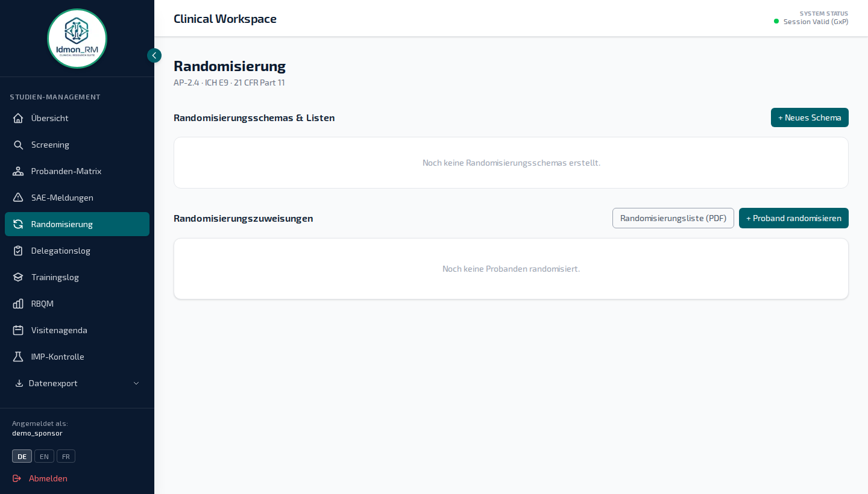Click the Randomisierung page heading
Image resolution: width=868 pixels, height=494 pixels.
pos(230,66)
